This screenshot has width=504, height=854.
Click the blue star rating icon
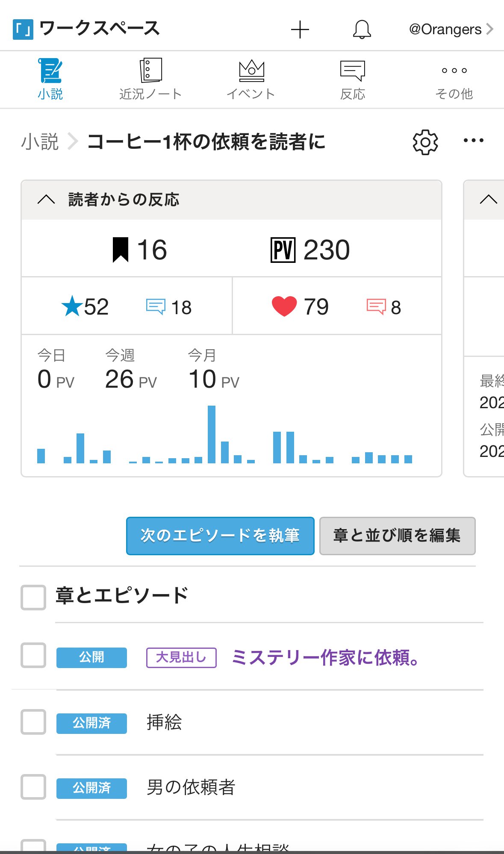pyautogui.click(x=72, y=306)
